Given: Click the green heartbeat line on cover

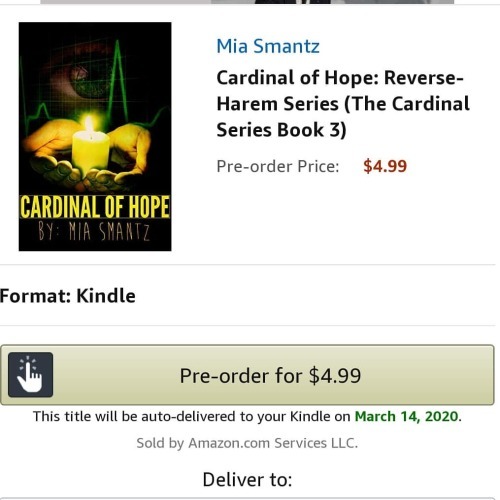Looking at the screenshot, I should [117, 77].
